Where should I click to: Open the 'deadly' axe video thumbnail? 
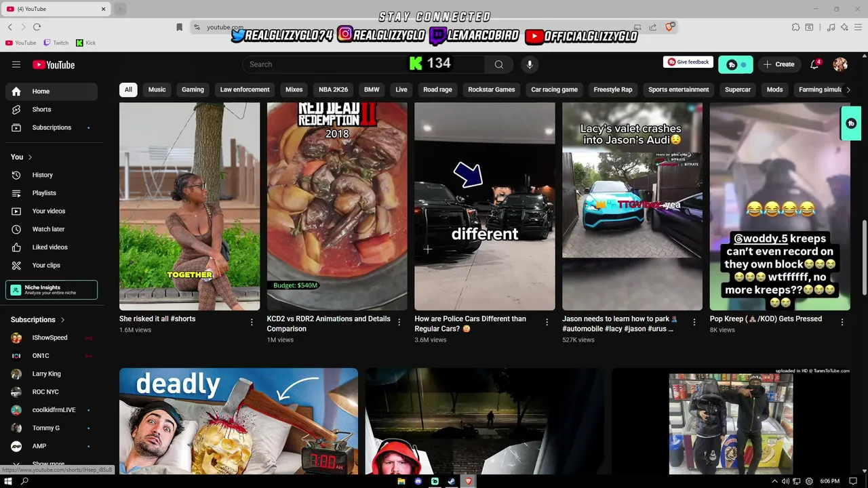pyautogui.click(x=239, y=421)
